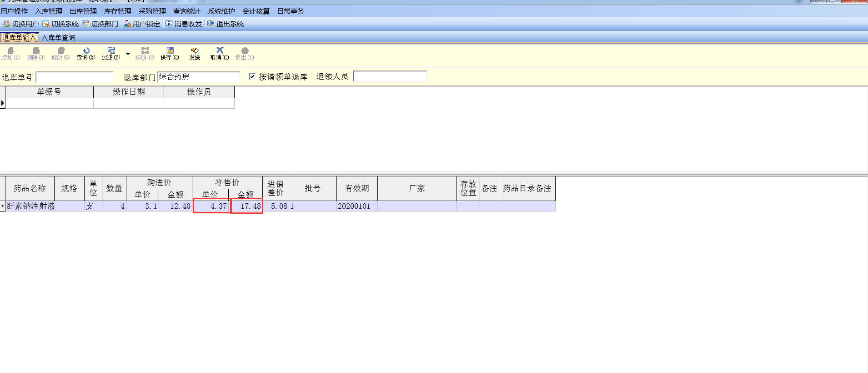Click the retail unit price cell 4.37
This screenshot has width=868, height=373.
211,206
